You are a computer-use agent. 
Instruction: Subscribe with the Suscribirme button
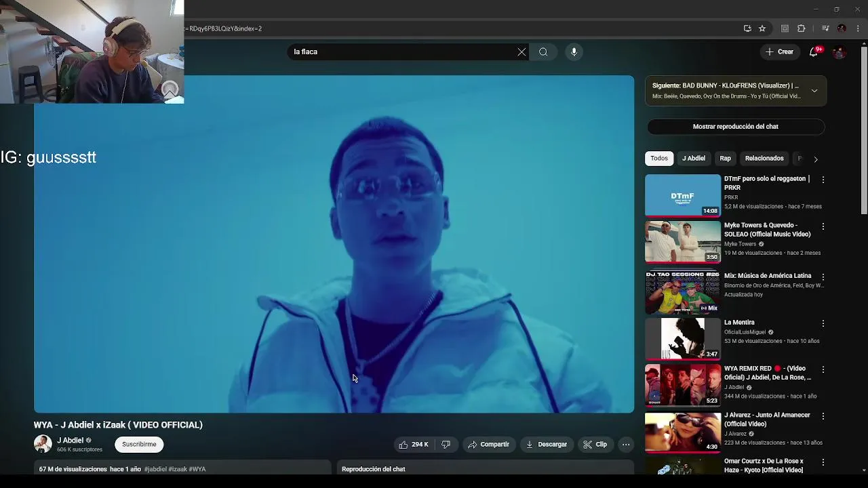pyautogui.click(x=139, y=445)
